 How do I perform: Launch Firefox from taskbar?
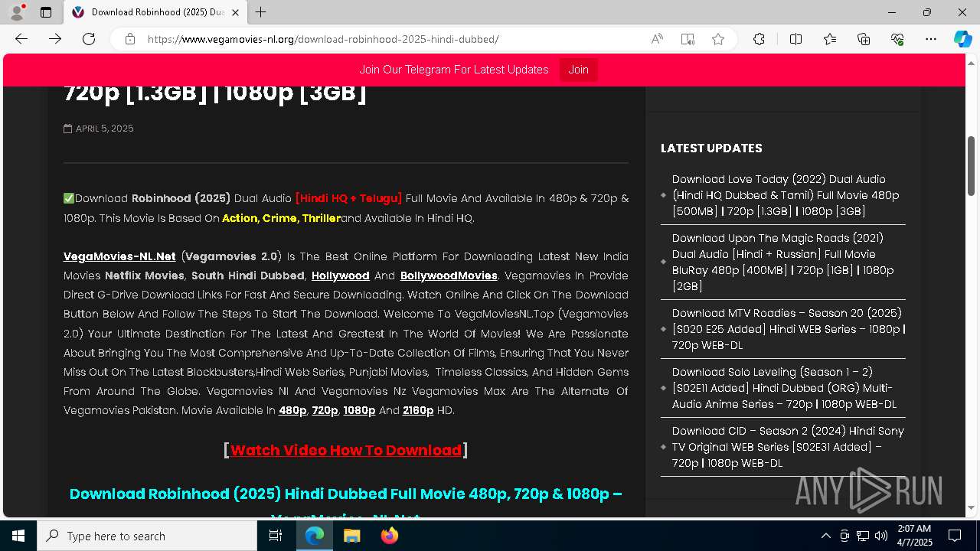(x=389, y=536)
